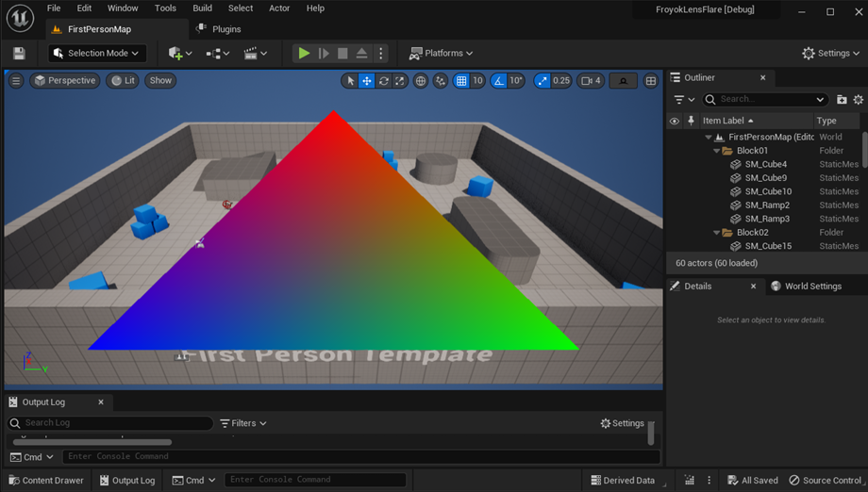
Task: Adjust camera speed 4 setting
Action: [x=591, y=81]
